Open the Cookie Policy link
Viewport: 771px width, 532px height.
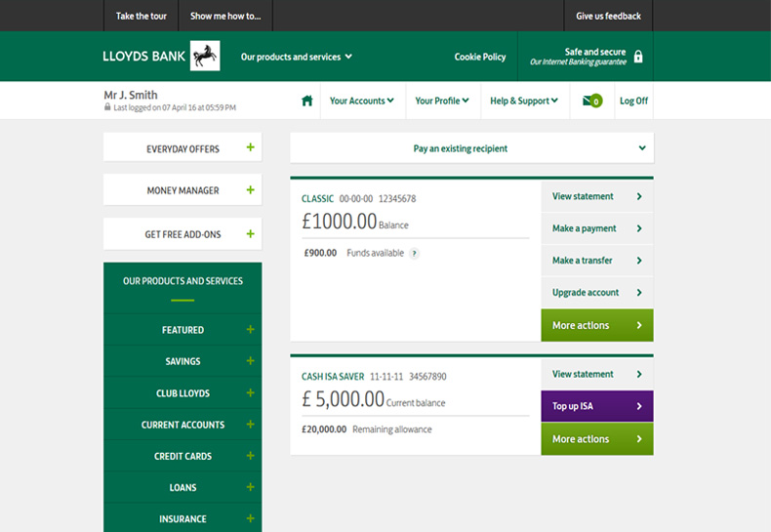coord(480,57)
